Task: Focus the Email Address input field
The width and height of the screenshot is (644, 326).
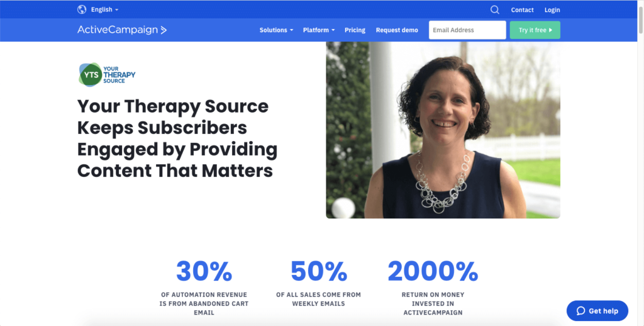Action: [467, 30]
